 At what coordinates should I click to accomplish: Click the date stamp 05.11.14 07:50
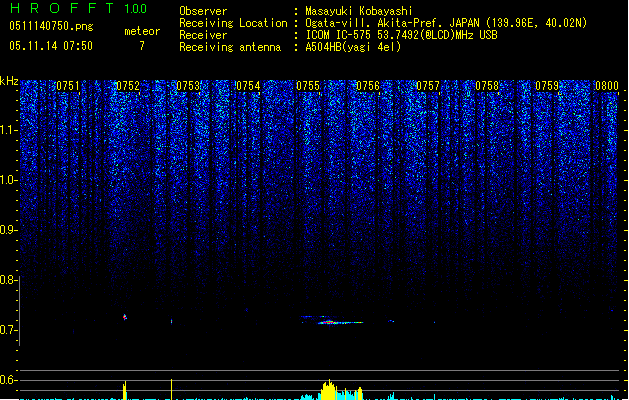coord(51,46)
